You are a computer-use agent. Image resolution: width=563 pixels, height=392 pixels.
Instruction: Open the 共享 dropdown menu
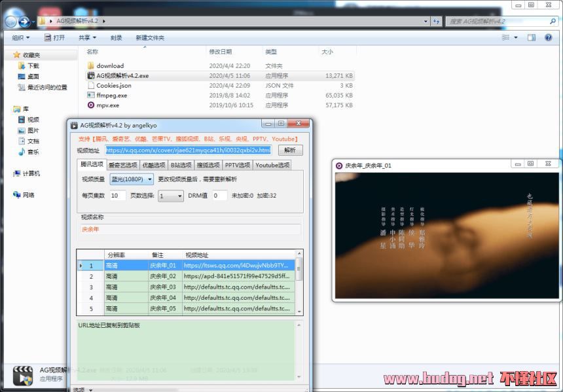88,38
